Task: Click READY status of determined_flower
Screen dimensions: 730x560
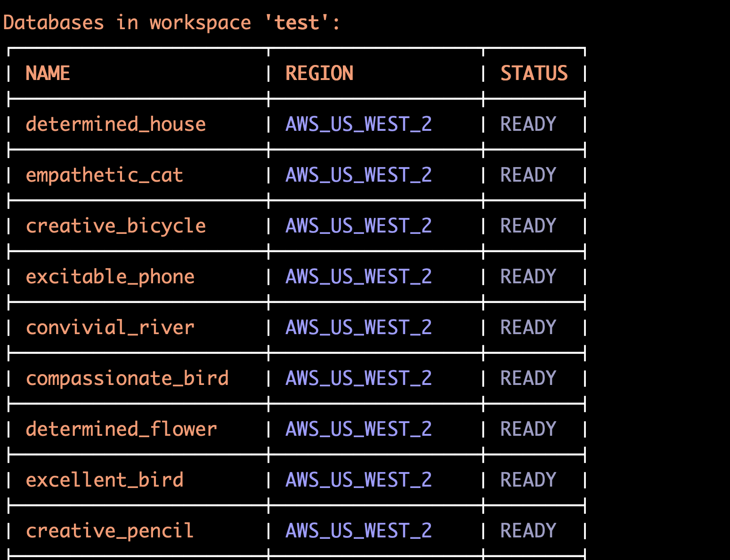Action: pyautogui.click(x=528, y=429)
